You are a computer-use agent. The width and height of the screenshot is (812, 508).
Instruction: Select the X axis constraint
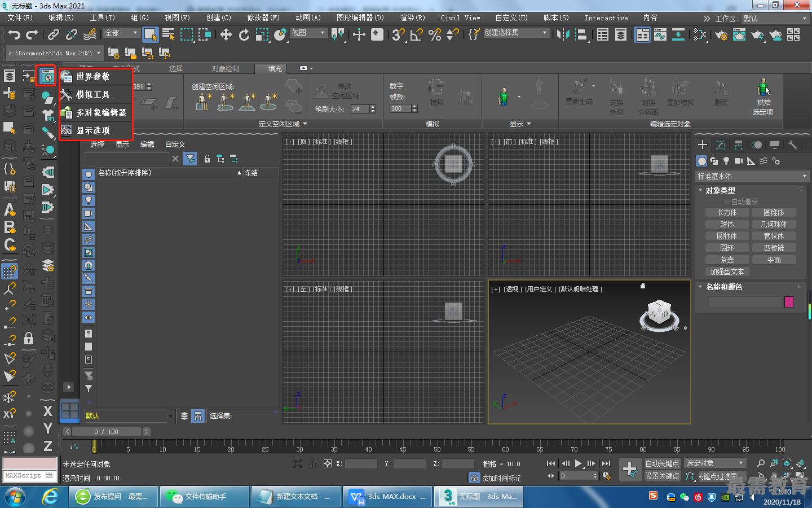(48, 411)
